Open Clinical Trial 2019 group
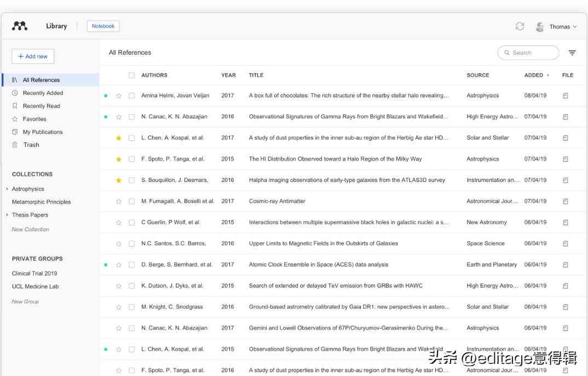588x376 pixels. click(x=34, y=274)
